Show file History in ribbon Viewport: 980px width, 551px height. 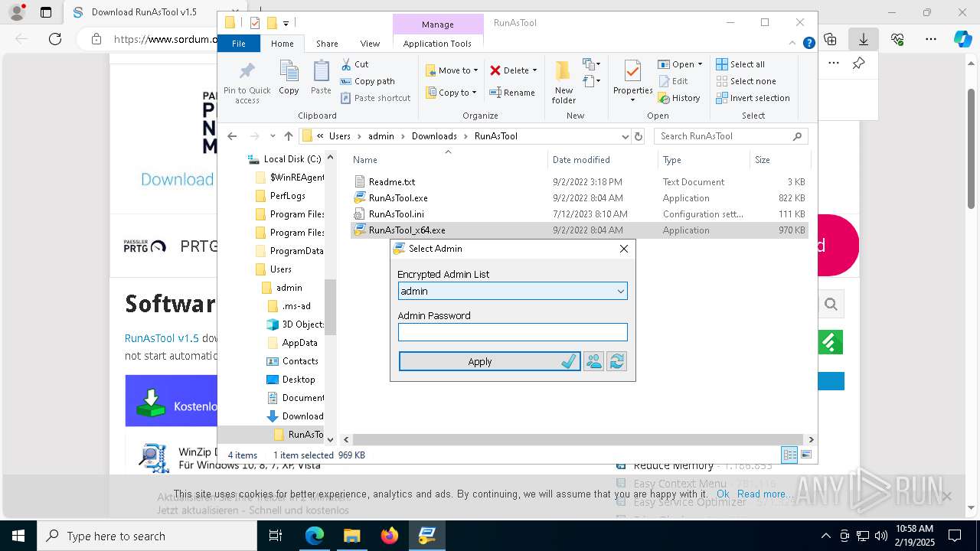[678, 98]
